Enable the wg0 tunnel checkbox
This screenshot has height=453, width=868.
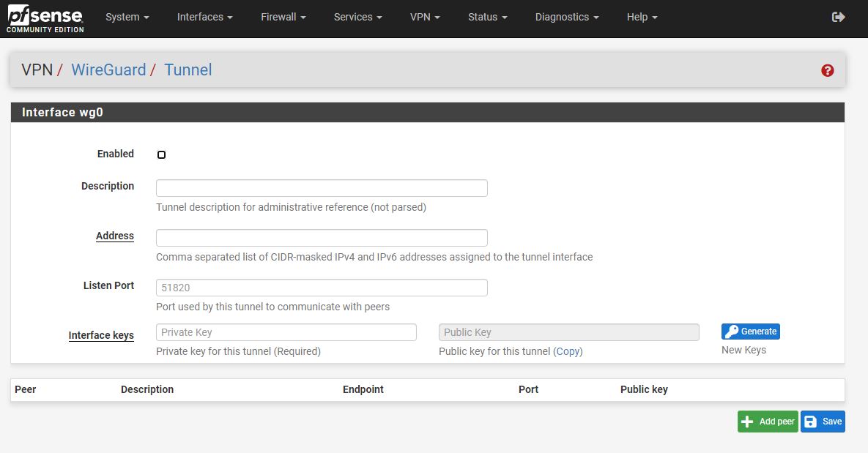point(161,154)
